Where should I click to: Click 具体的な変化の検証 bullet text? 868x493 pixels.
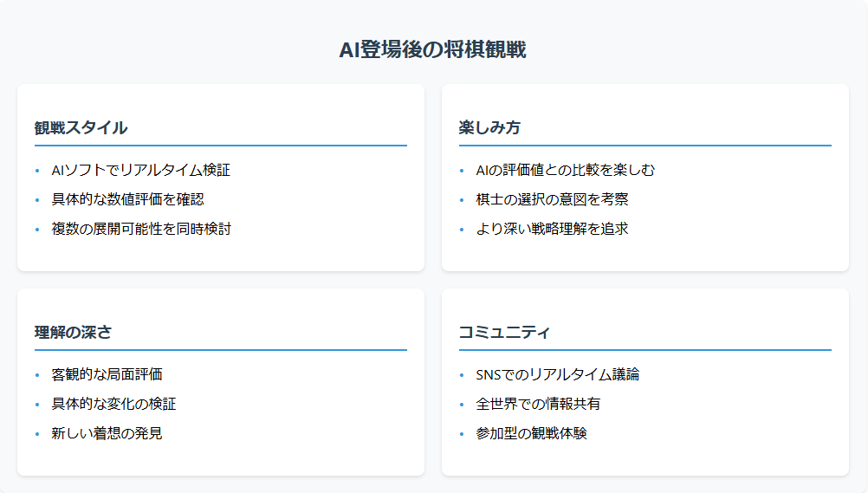(x=114, y=404)
